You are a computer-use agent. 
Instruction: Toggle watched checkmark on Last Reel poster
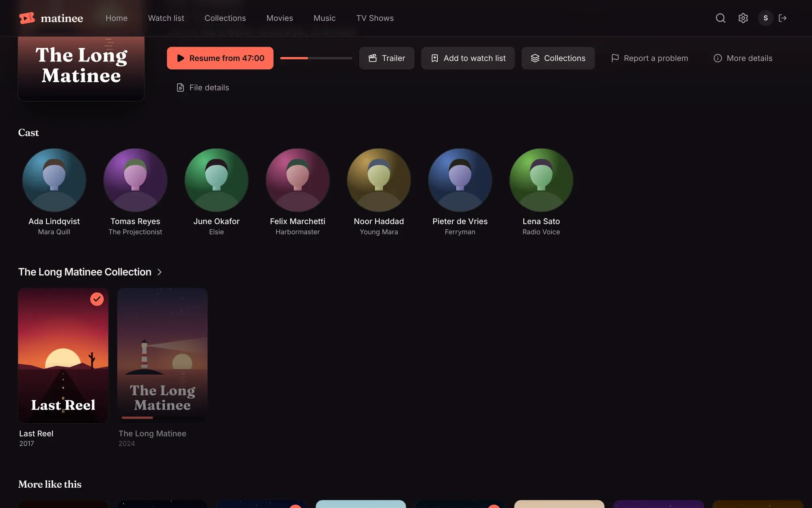pos(97,299)
